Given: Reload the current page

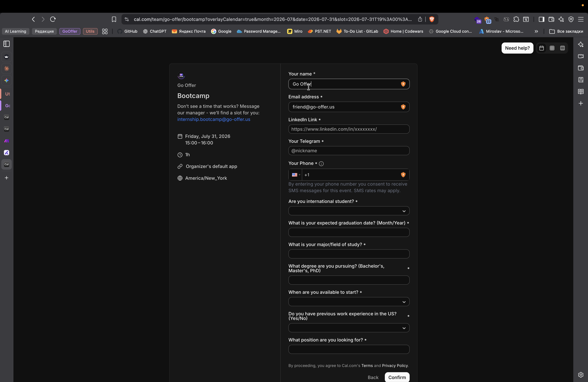Looking at the screenshot, I should click(53, 19).
